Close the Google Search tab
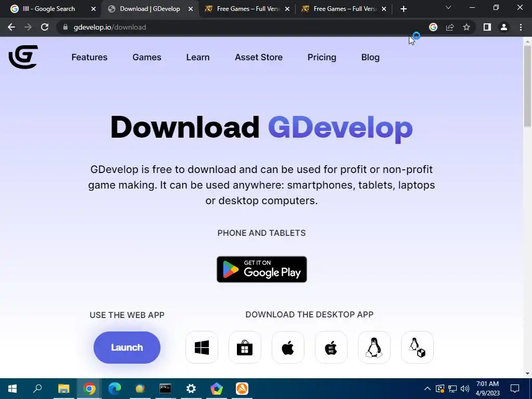 tap(94, 9)
